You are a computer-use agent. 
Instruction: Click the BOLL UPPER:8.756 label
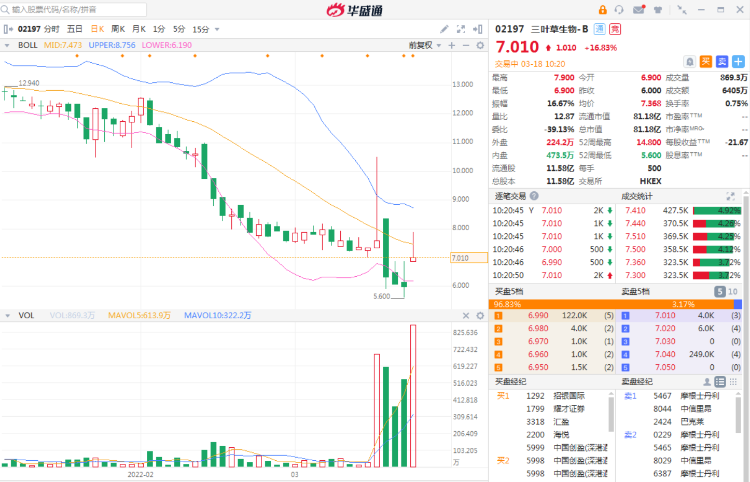coord(112,45)
